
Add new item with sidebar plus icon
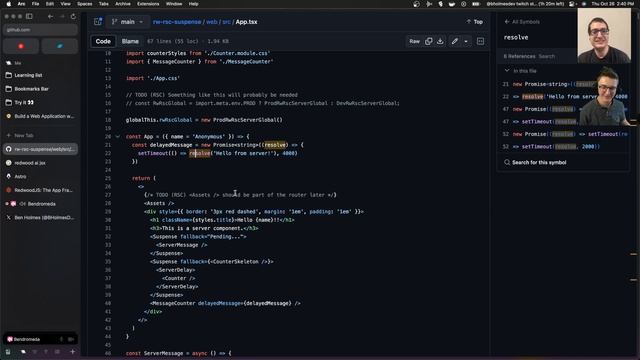(x=73, y=352)
